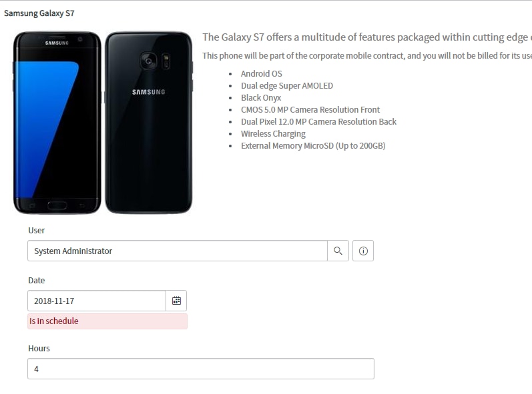Image resolution: width=532 pixels, height=394 pixels.
Task: Open user lookup with magnifier icon
Action: pos(338,251)
